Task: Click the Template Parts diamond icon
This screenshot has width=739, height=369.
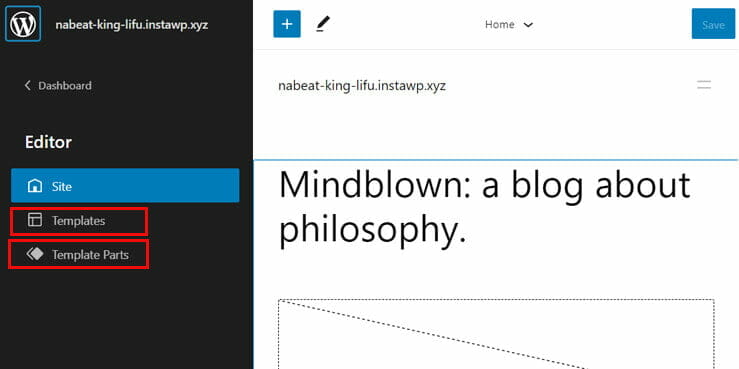Action: [x=35, y=254]
